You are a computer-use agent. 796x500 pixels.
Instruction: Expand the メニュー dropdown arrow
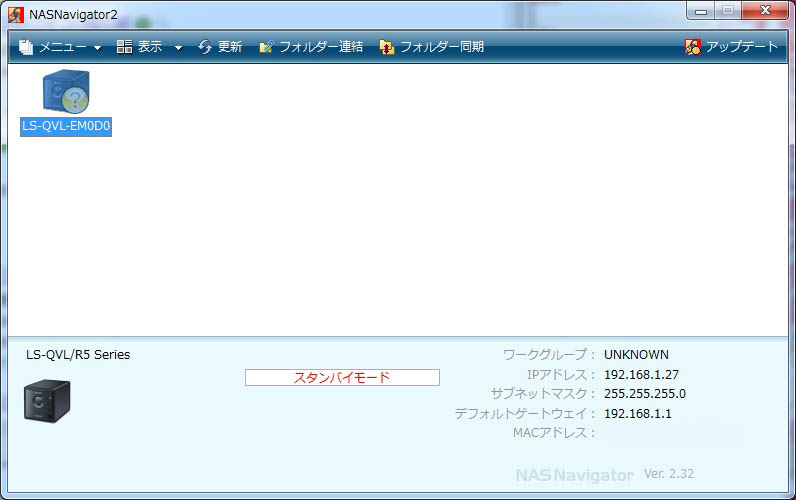97,48
